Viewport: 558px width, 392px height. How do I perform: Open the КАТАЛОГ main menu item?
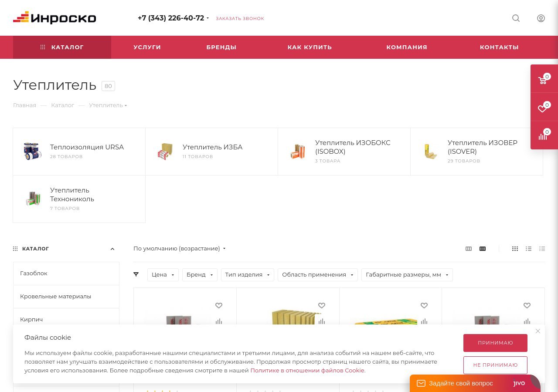click(62, 47)
